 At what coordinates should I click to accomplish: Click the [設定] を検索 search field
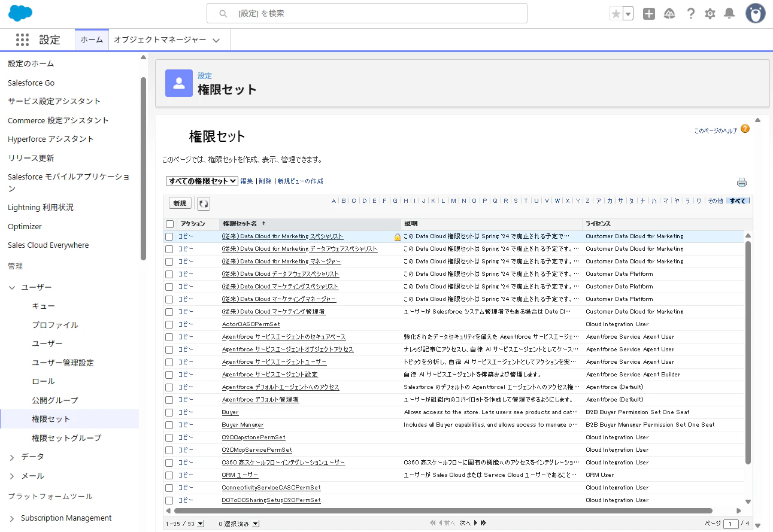tap(367, 13)
